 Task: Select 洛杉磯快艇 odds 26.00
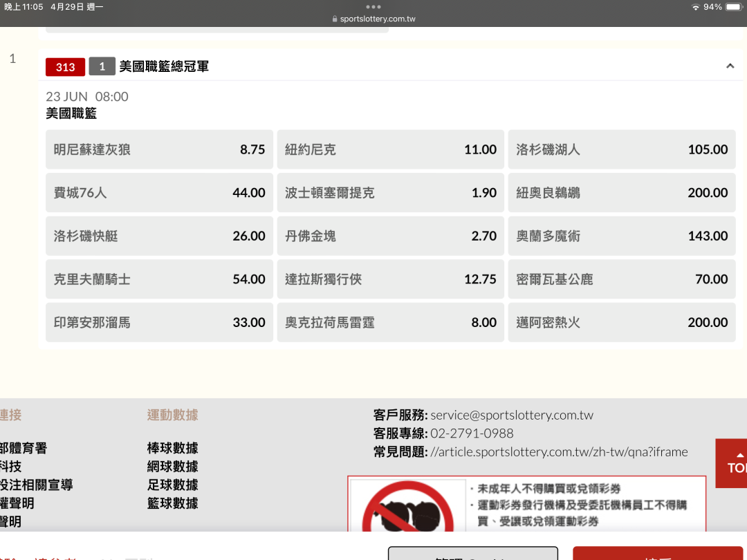click(159, 236)
